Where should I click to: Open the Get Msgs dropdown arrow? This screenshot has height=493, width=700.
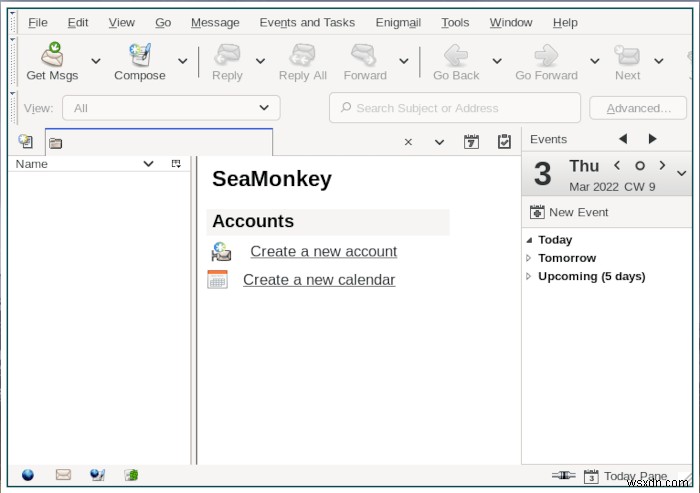(x=96, y=61)
